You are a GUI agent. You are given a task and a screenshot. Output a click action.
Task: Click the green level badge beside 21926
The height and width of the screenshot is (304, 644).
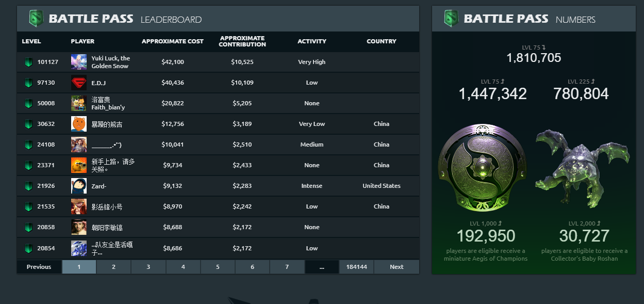point(28,186)
